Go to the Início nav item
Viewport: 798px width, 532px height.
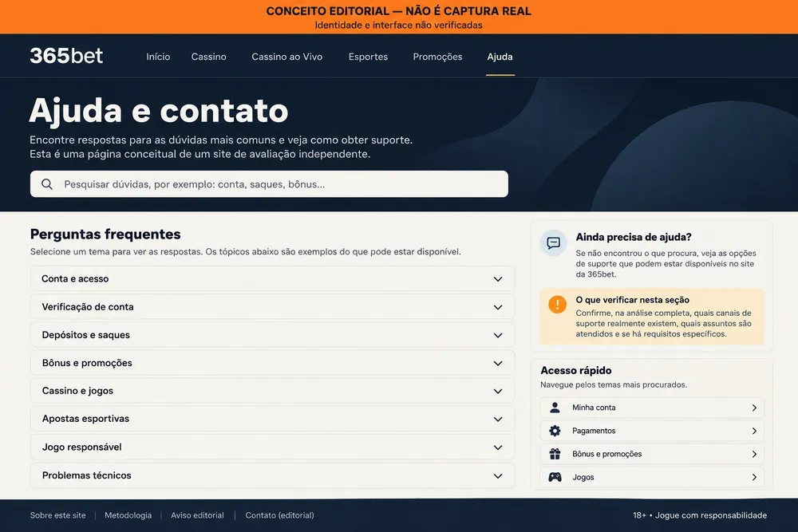(158, 57)
